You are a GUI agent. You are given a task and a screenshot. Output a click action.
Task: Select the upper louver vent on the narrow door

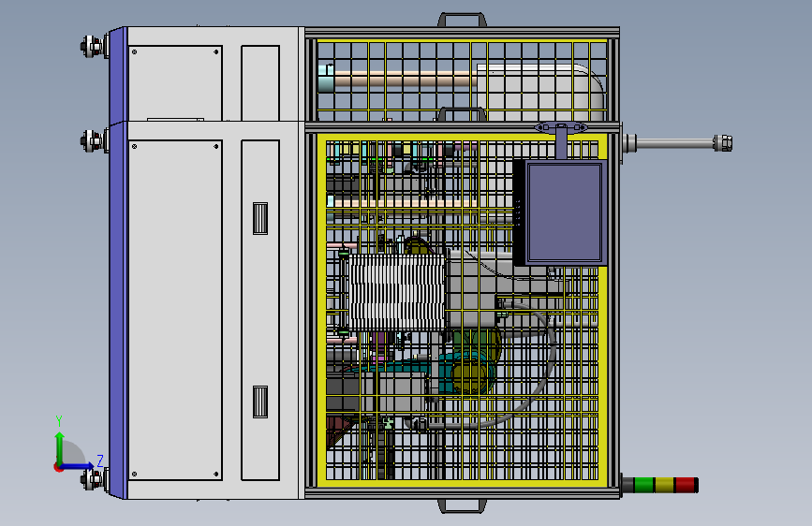260,218
